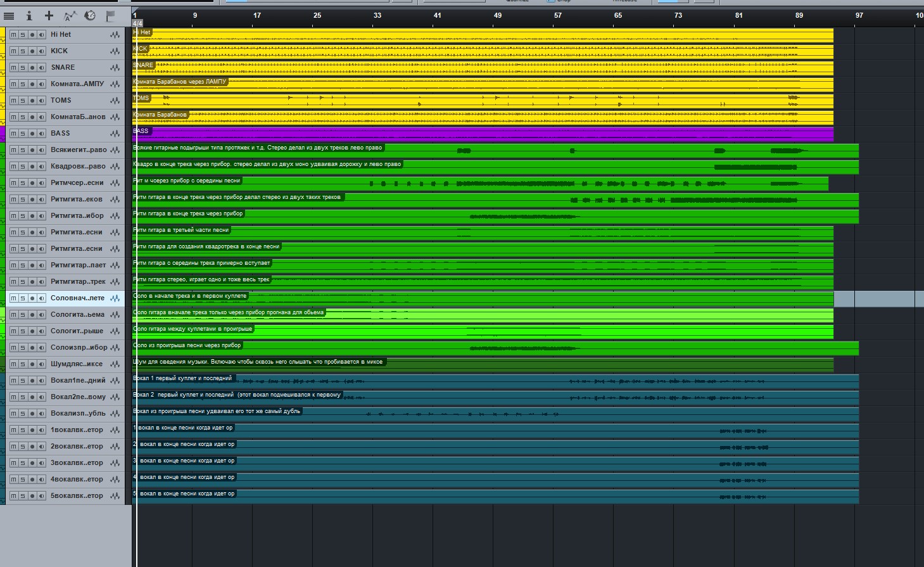Click waveform icon on Квадровк..раво track

[x=115, y=167]
